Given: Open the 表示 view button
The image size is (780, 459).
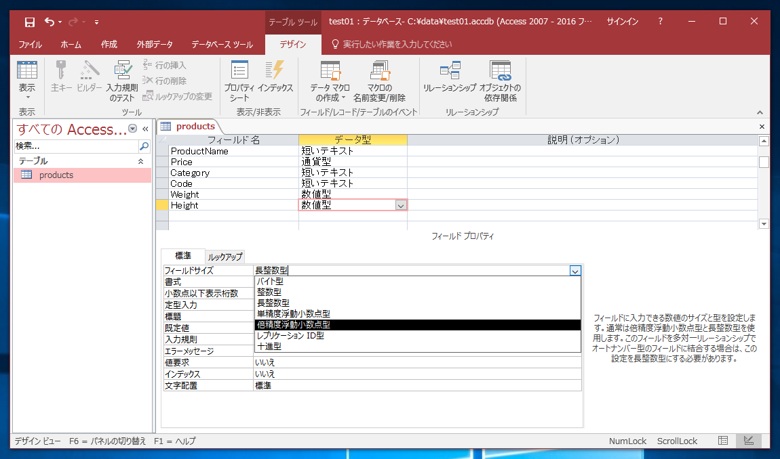Looking at the screenshot, I should (x=27, y=81).
